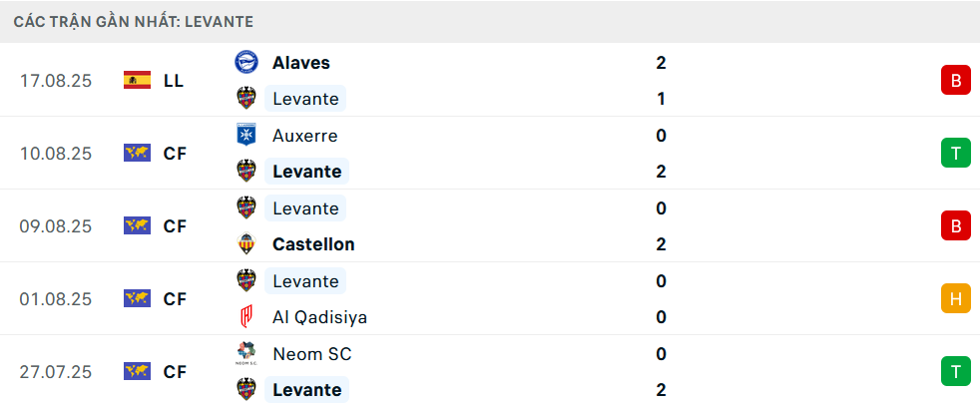The width and height of the screenshot is (980, 406).
Task: Open the Auxerre team link
Action: click(304, 135)
